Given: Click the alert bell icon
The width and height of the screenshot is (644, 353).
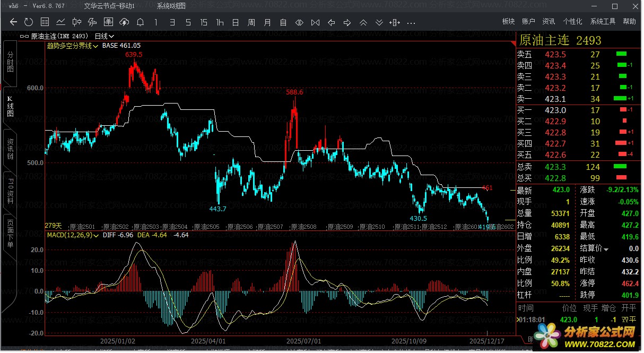Looking at the screenshot, I should [x=140, y=22].
